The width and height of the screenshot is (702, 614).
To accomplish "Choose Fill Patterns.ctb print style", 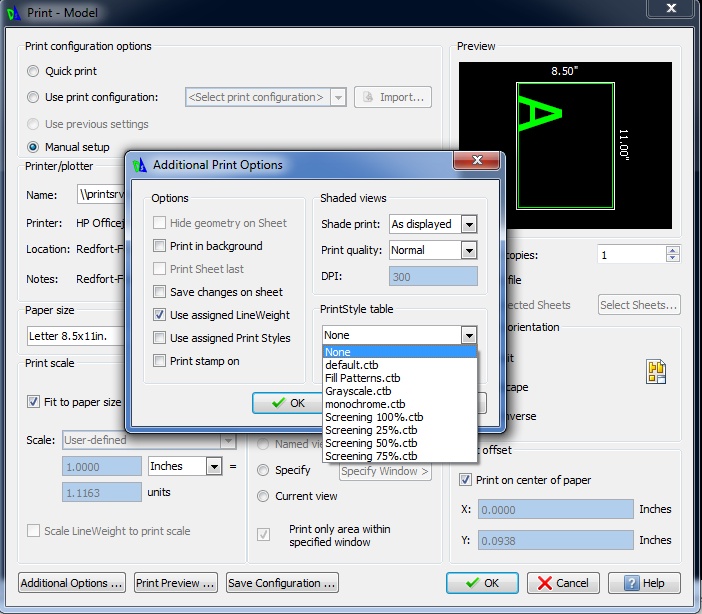I will pos(399,378).
